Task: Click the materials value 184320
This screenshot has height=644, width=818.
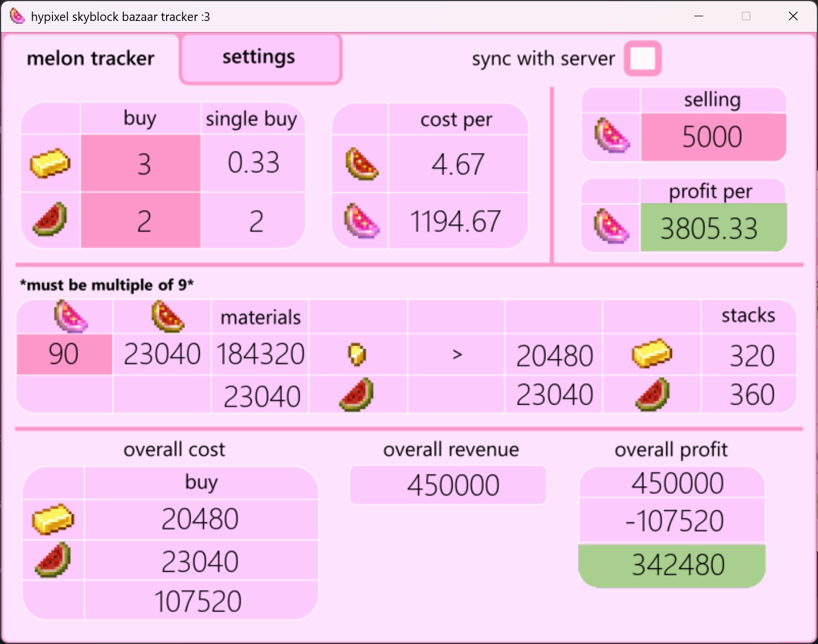Action: click(x=260, y=354)
